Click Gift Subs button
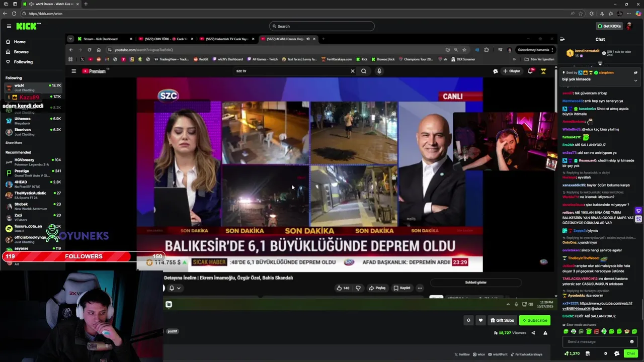 click(502, 320)
